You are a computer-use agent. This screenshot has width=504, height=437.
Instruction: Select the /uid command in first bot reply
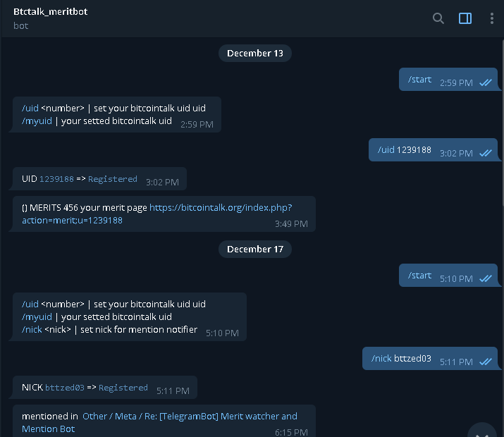(30, 109)
